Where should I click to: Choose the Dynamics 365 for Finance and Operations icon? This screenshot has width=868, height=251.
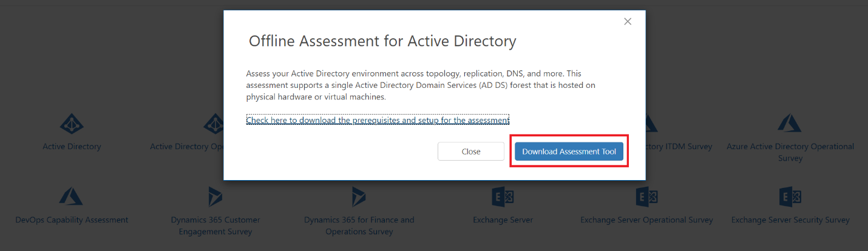359,196
